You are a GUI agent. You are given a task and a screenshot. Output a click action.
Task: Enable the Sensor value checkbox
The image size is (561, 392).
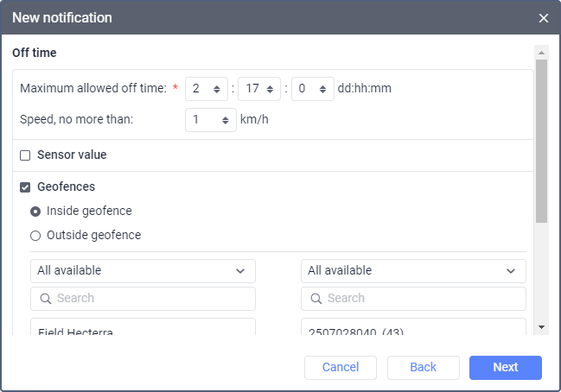click(25, 155)
